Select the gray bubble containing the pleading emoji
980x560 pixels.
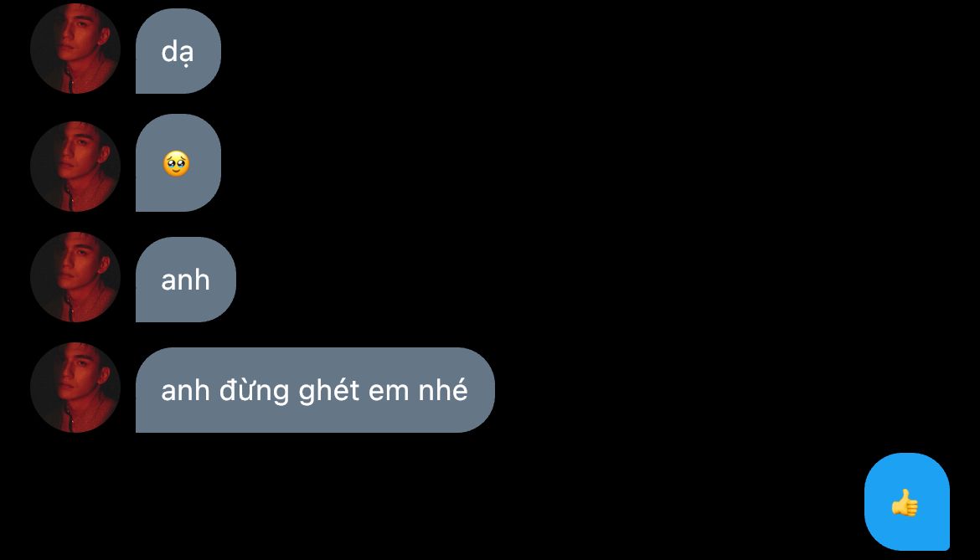pos(178,163)
